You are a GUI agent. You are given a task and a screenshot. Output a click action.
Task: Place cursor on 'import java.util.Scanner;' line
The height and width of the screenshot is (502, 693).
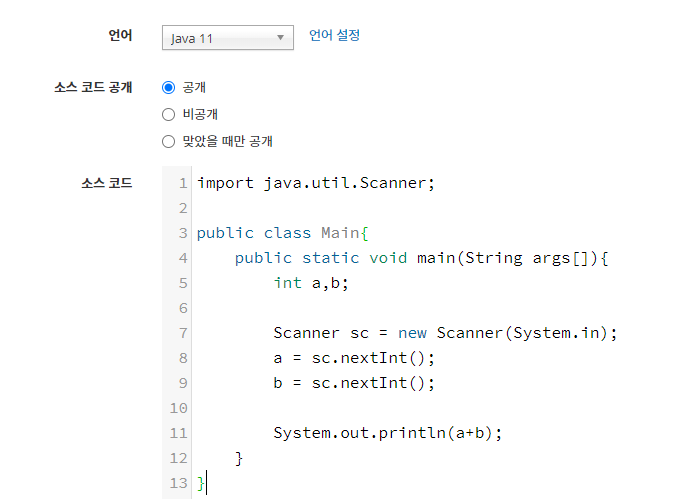(316, 183)
